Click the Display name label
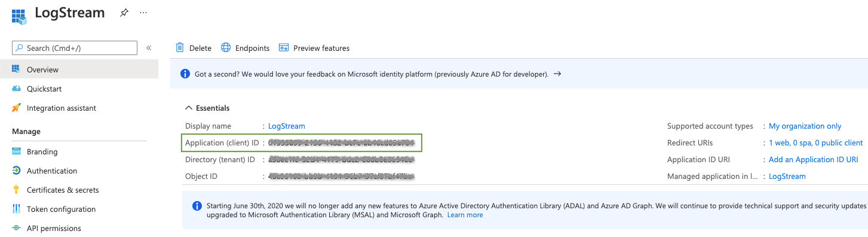This screenshot has height=237, width=868. point(208,126)
